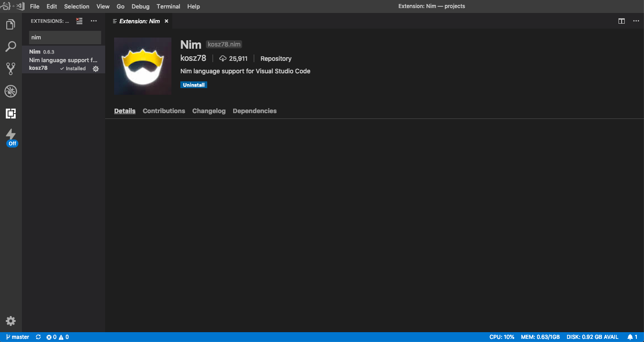Open Extensions panel more actions menu
This screenshot has width=644, height=342.
click(94, 21)
